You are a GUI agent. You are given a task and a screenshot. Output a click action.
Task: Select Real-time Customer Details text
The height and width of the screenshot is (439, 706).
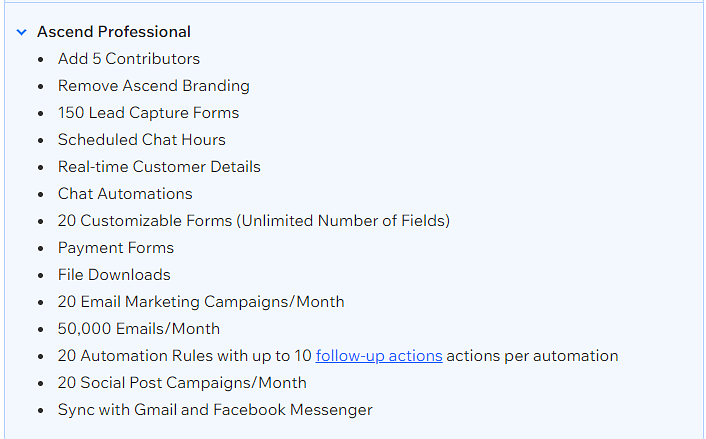(159, 167)
